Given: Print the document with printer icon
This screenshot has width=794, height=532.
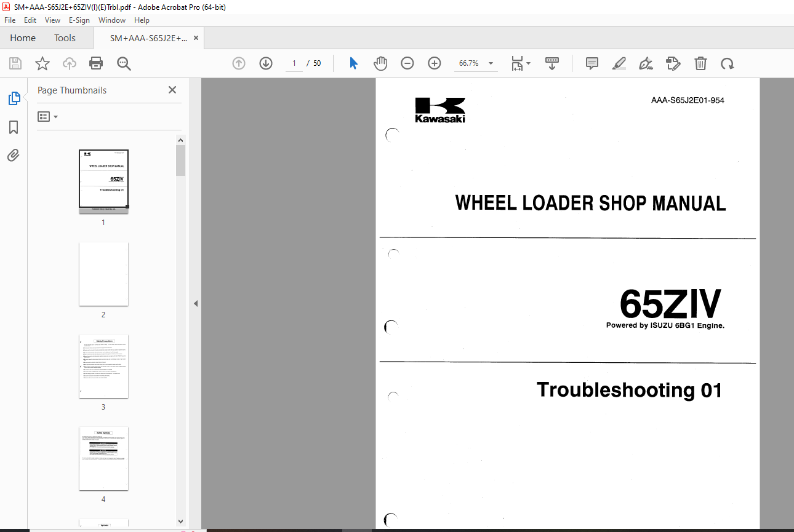Looking at the screenshot, I should [x=96, y=63].
